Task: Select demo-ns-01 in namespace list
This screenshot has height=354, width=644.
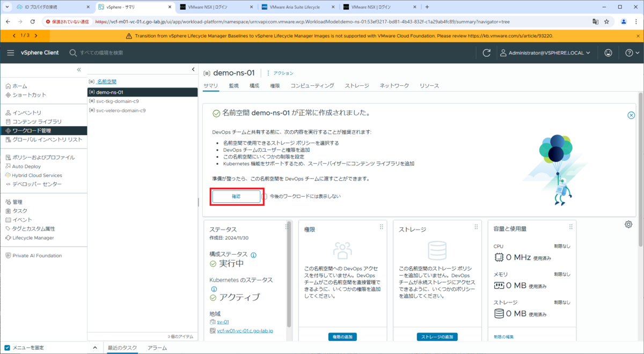Action: coord(142,92)
